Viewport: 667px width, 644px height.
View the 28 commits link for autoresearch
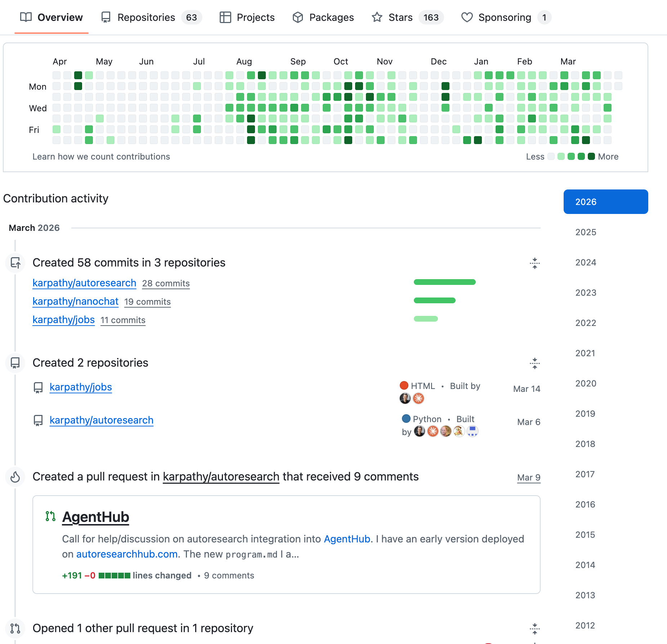(166, 283)
